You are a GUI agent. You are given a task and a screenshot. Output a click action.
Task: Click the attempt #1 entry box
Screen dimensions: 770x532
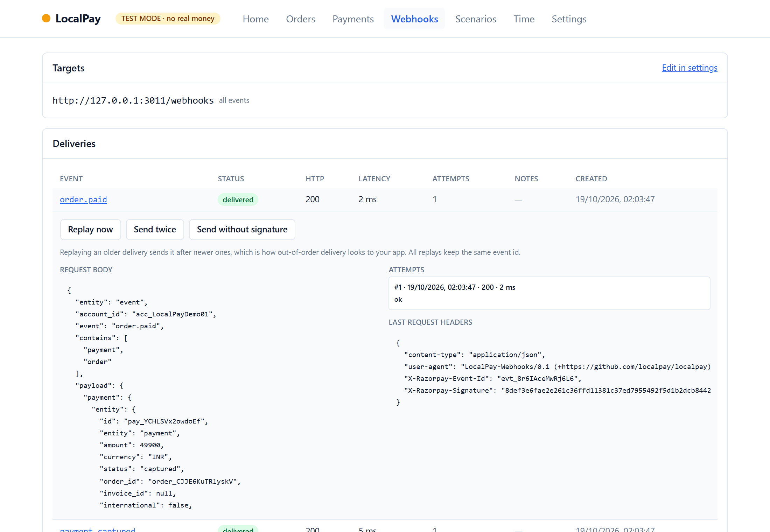(549, 293)
